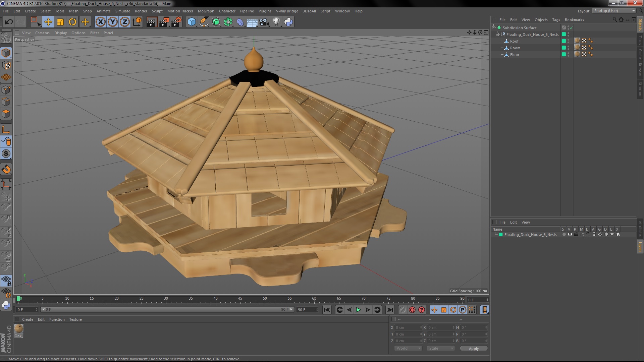
Task: Open the V-Ray Bridge menu
Action: [x=287, y=11]
